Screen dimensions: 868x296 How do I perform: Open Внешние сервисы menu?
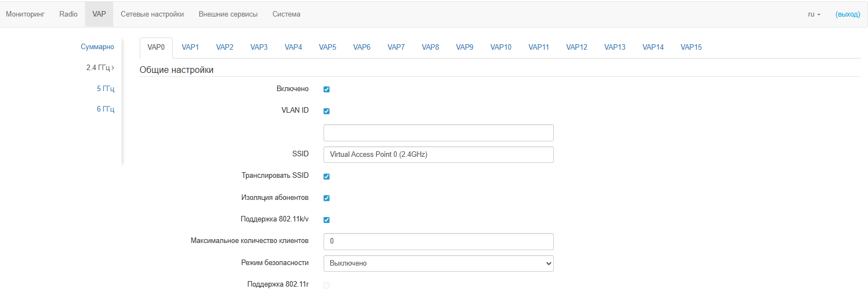(228, 14)
